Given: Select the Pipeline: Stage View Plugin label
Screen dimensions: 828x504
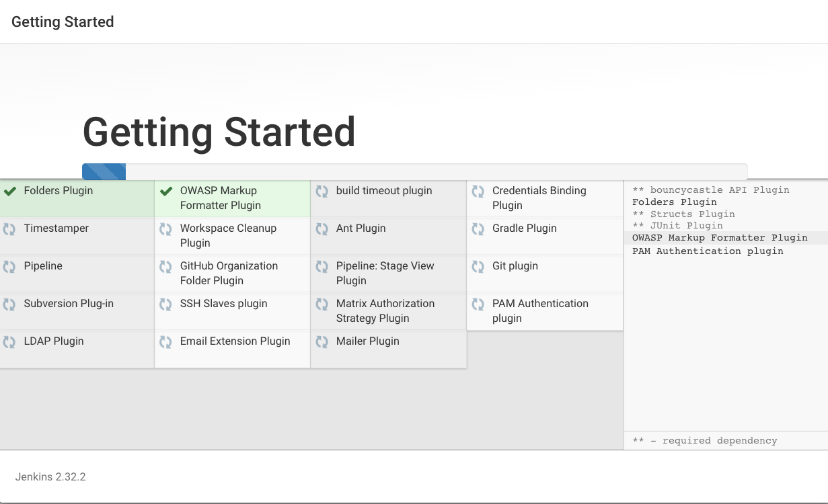Looking at the screenshot, I should (385, 274).
